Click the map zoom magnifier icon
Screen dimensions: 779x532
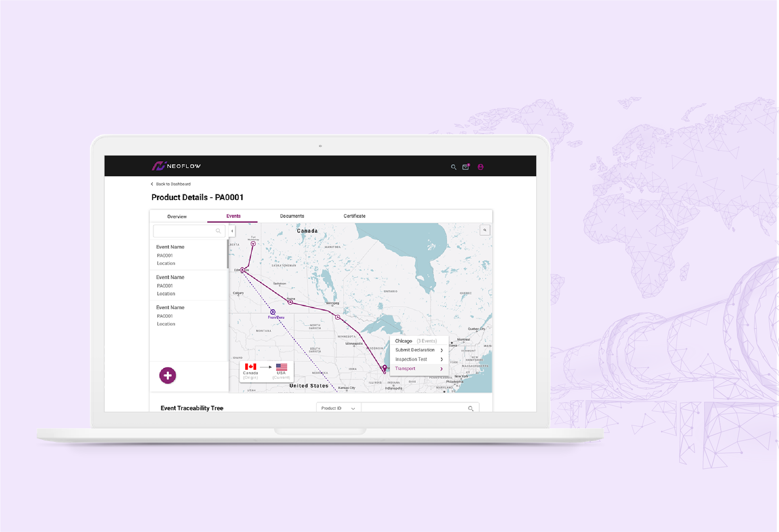pyautogui.click(x=485, y=230)
